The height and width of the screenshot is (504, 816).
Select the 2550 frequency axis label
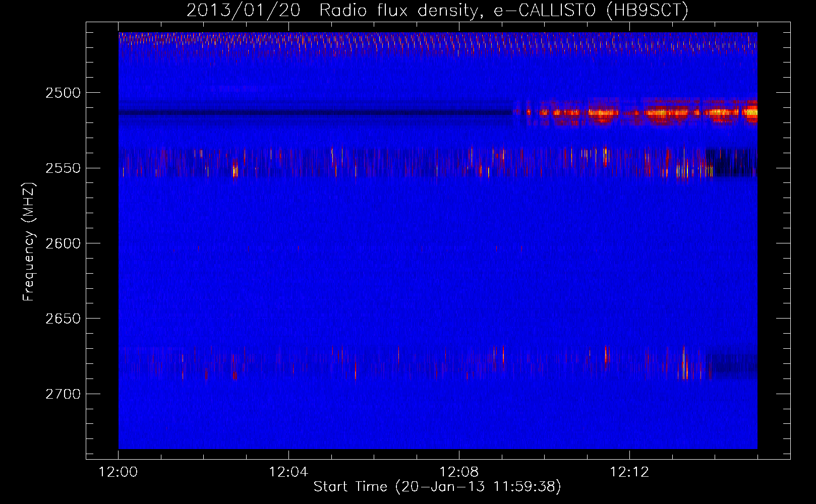[x=63, y=168]
